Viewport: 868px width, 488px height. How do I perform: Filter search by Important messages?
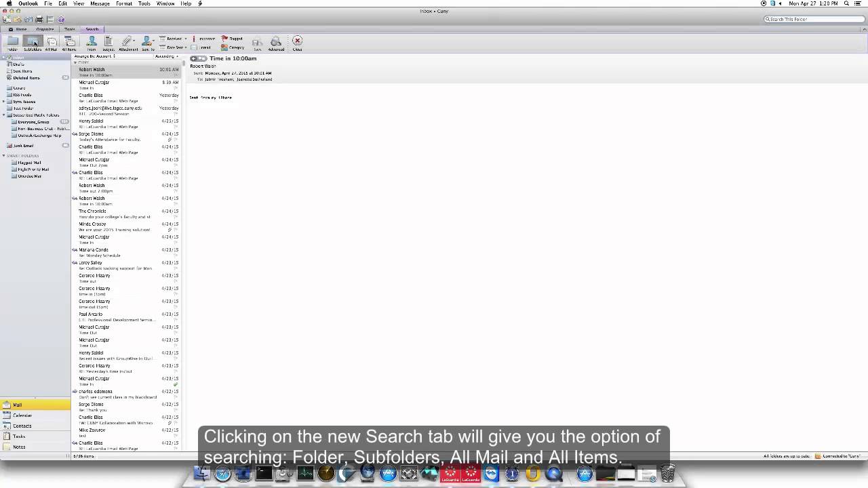coord(203,39)
